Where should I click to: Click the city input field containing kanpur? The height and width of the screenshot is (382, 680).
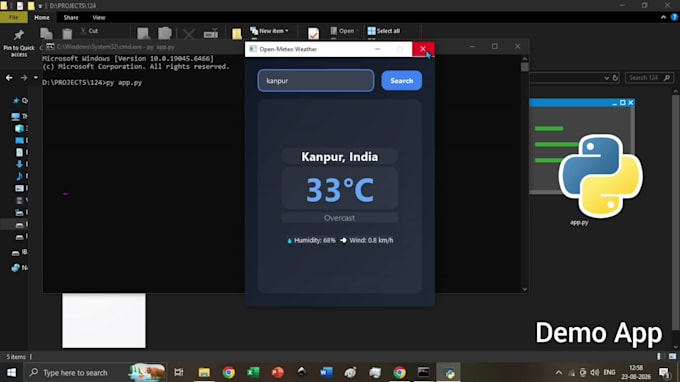(x=316, y=81)
